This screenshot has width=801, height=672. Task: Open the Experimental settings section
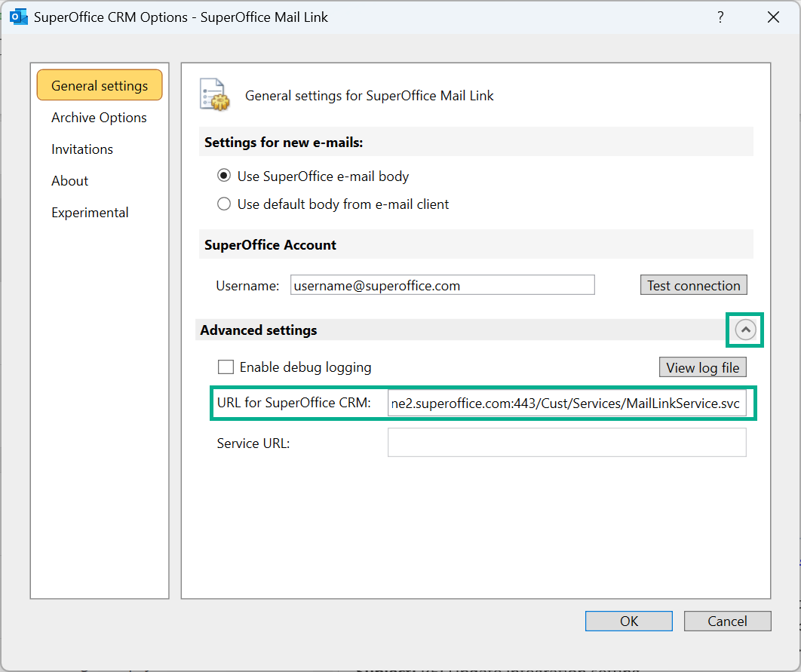90,212
